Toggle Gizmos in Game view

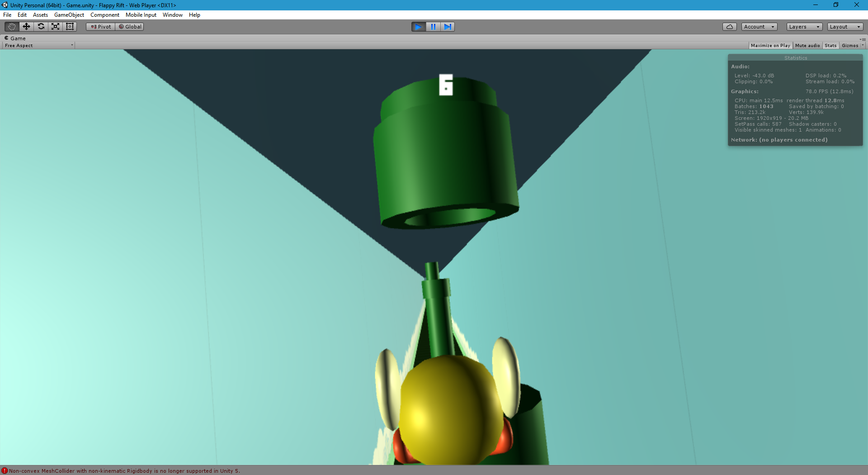pyautogui.click(x=850, y=45)
